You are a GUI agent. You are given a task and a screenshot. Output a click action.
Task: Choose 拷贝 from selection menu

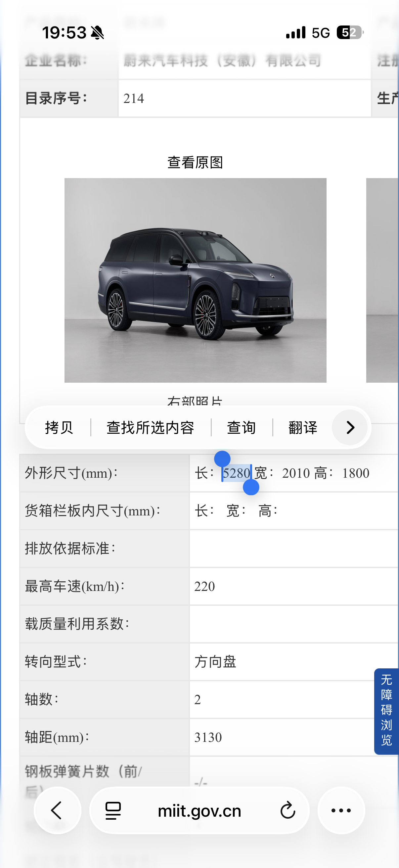coord(59,428)
